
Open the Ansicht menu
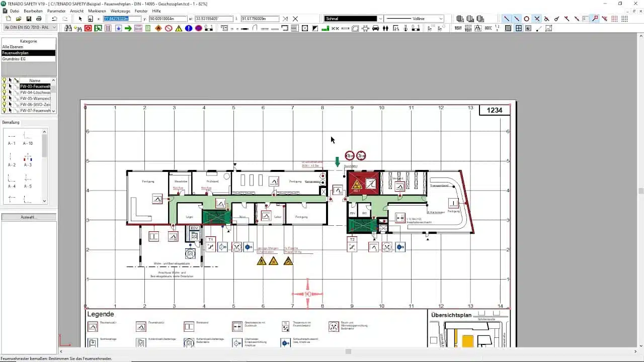[x=77, y=11]
